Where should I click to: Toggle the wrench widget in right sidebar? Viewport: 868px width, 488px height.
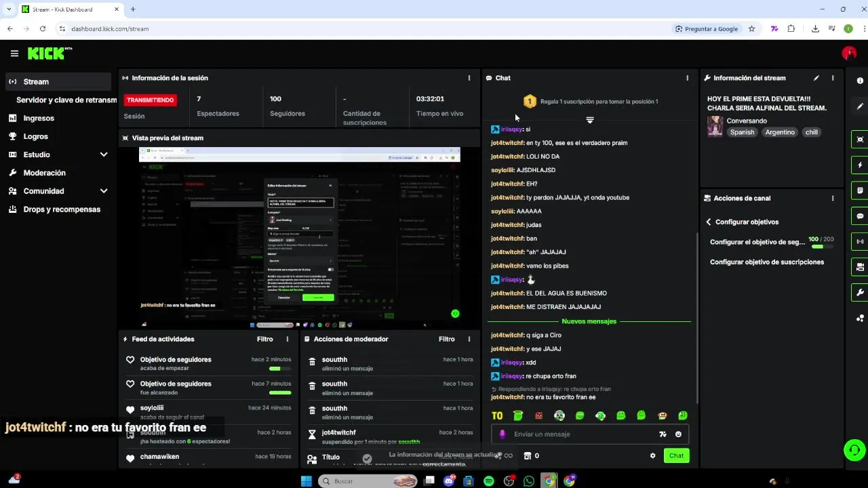(860, 292)
